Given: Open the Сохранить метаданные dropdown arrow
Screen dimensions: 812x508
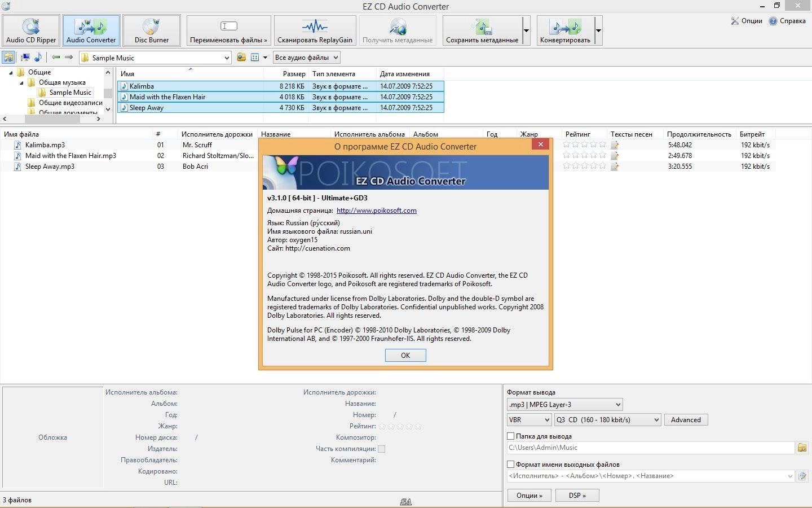Looking at the screenshot, I should [526, 30].
